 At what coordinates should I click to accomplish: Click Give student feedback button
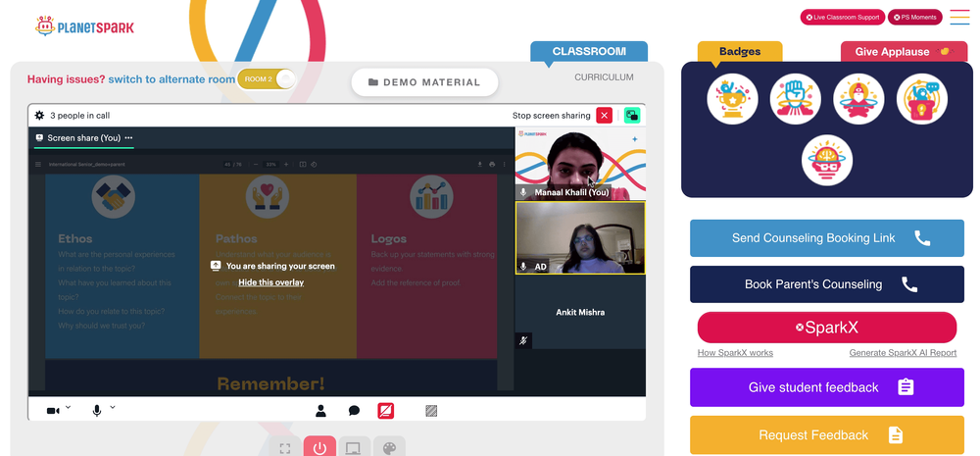827,387
